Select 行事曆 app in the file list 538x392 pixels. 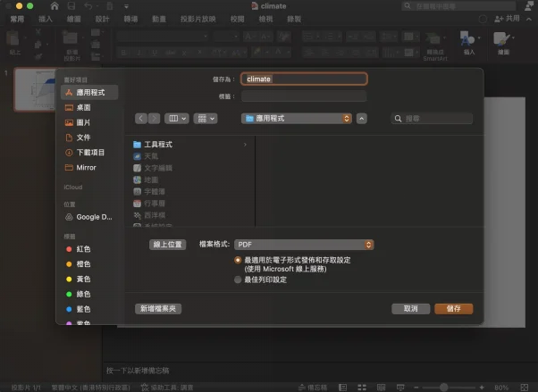coord(149,204)
